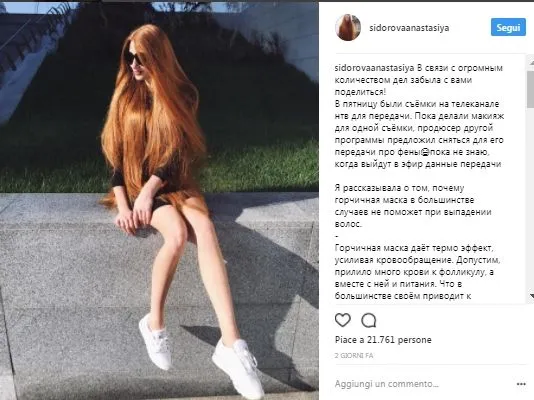Image resolution: width=534 pixels, height=400 pixels.
Task: Click the scrollbar down arrow of caption
Action: 531,296
